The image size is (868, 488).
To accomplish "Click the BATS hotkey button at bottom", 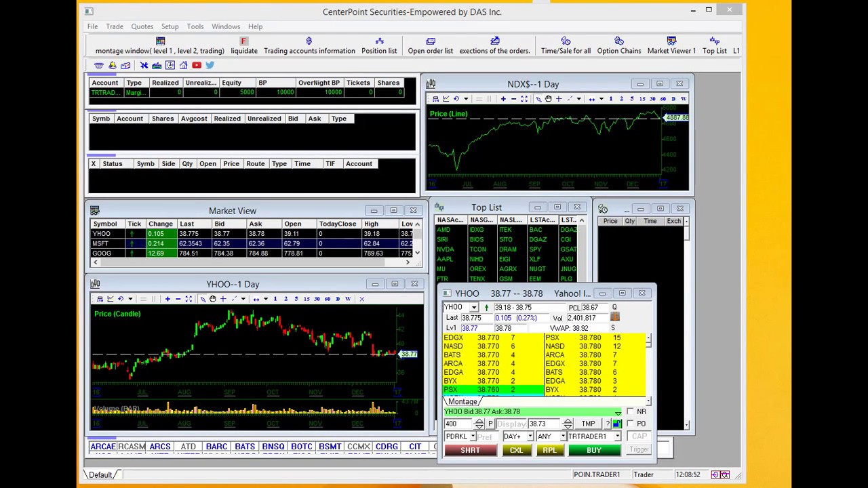I will pyautogui.click(x=245, y=447).
